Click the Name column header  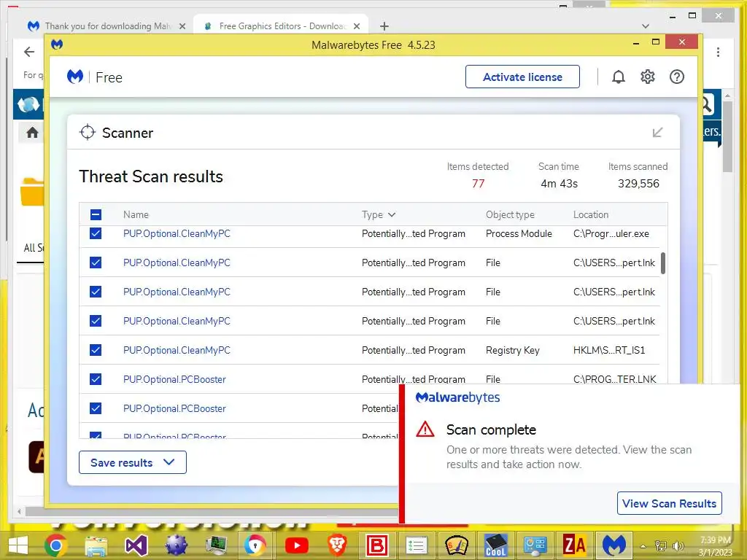tap(136, 215)
